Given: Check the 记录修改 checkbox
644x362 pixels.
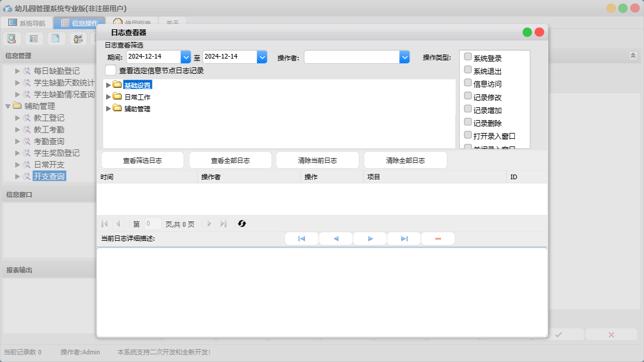Looking at the screenshot, I should tap(468, 96).
